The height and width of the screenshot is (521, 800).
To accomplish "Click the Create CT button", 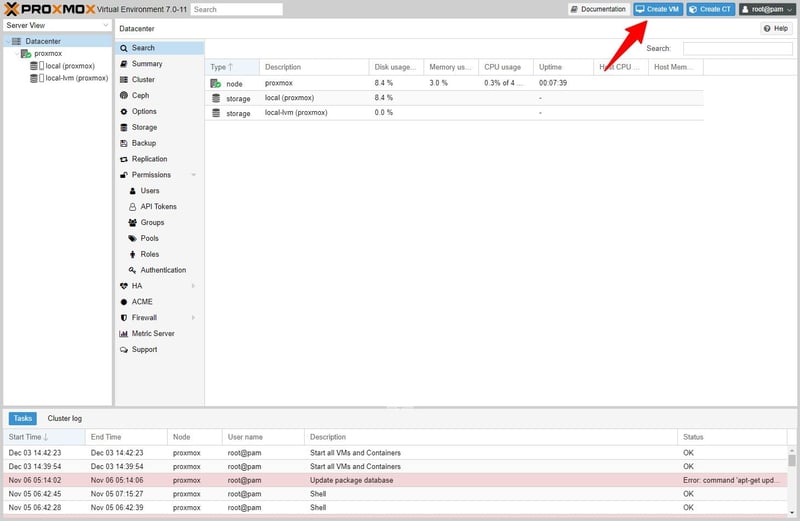I will tap(710, 9).
